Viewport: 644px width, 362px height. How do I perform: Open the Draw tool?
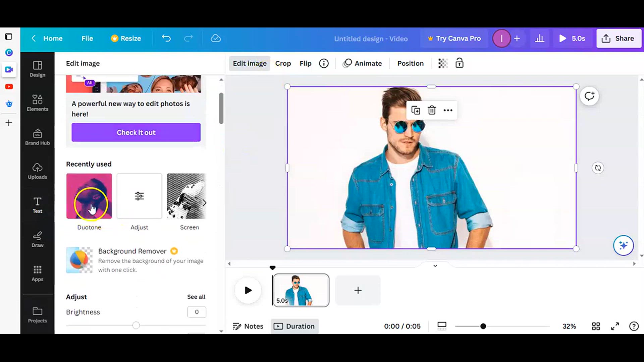37,239
